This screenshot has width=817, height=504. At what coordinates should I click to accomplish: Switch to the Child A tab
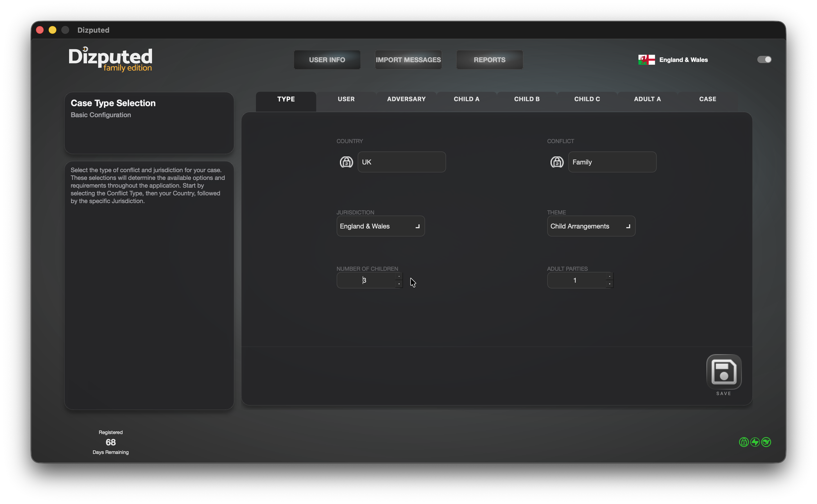[466, 99]
